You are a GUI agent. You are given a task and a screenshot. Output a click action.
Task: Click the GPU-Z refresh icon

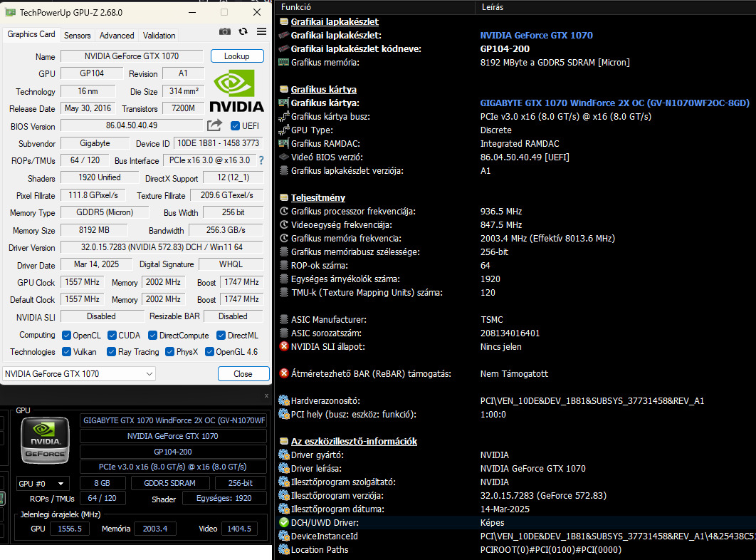coord(243,31)
